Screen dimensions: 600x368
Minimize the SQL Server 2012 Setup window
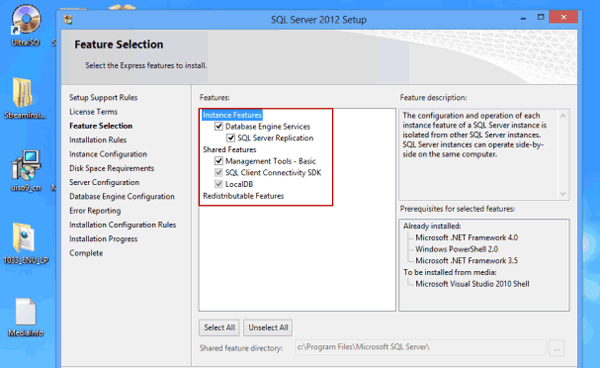coord(523,18)
